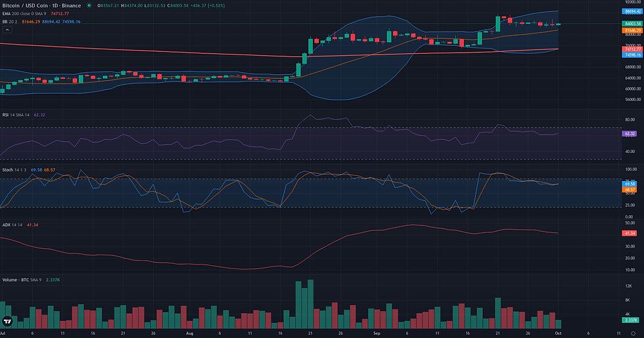Click the orange 68.57 Stoch axis label
This screenshot has width=644, height=338.
pyautogui.click(x=630, y=190)
